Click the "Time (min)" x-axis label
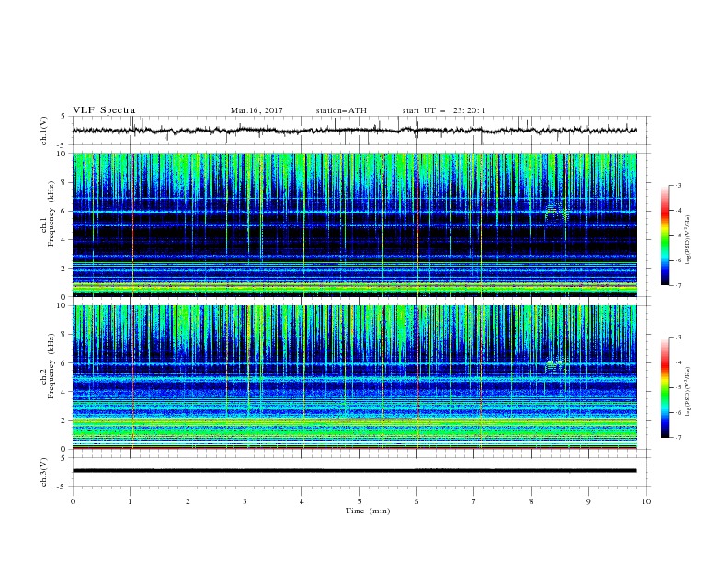 368,511
